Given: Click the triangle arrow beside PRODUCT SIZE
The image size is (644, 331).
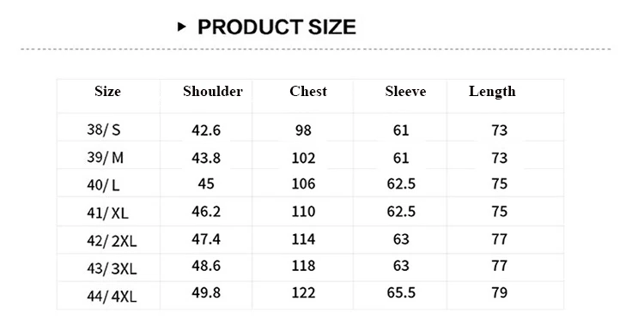Looking at the screenshot, I should tap(181, 27).
